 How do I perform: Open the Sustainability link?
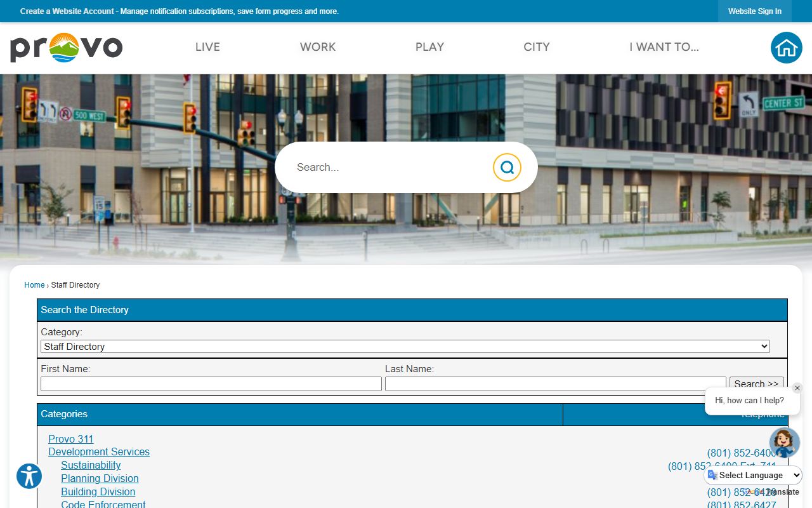tap(91, 465)
